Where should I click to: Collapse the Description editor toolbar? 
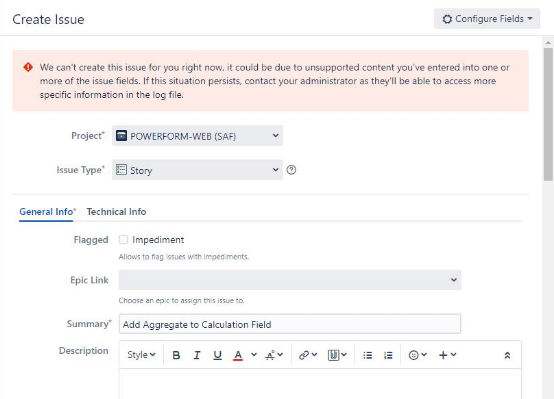(x=507, y=355)
